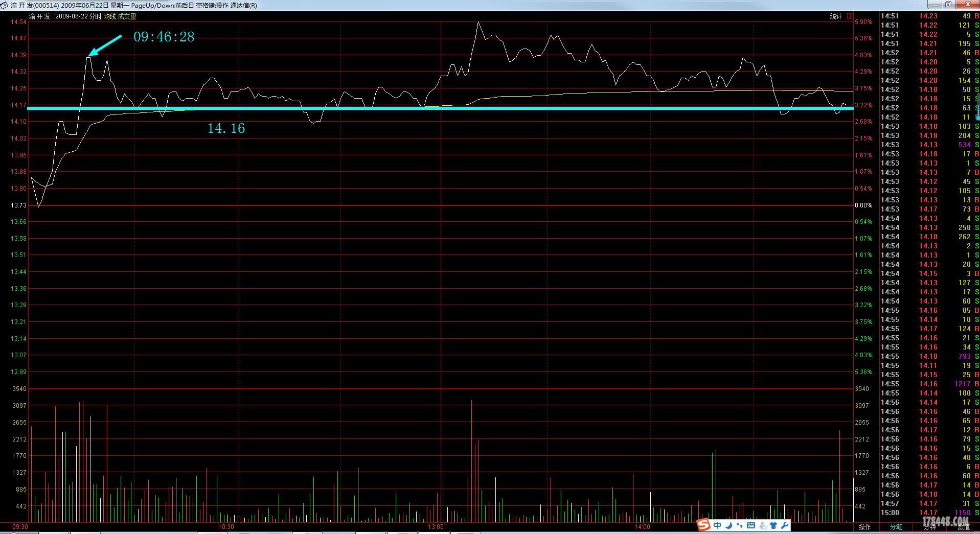Viewport: 980px width, 534px height.
Task: Click the application icon in title bar
Action: click(x=5, y=5)
